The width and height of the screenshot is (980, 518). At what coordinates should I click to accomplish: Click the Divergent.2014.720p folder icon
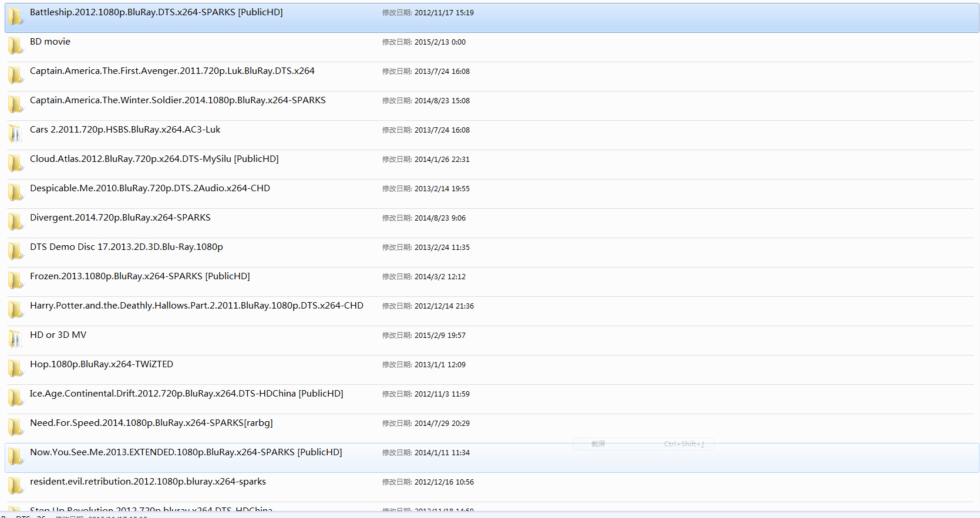pyautogui.click(x=16, y=222)
